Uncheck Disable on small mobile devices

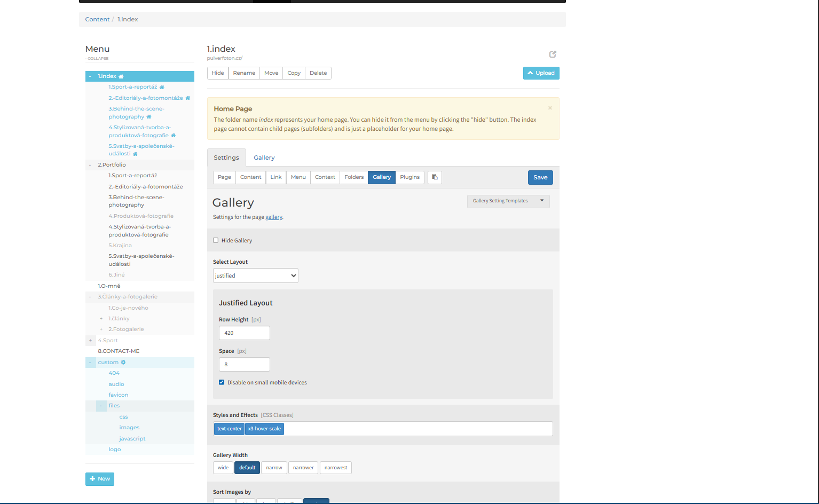(222, 382)
